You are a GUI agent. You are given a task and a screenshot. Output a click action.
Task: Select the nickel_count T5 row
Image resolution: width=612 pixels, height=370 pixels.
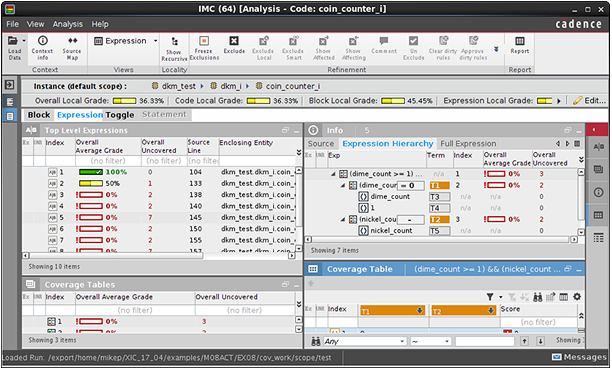442,231
